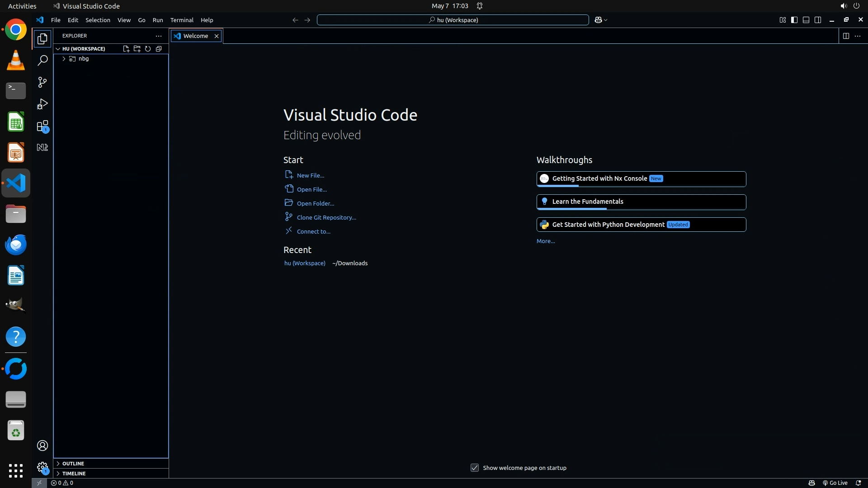Toggle the primary side bar layout button
The width and height of the screenshot is (868, 488).
point(794,20)
